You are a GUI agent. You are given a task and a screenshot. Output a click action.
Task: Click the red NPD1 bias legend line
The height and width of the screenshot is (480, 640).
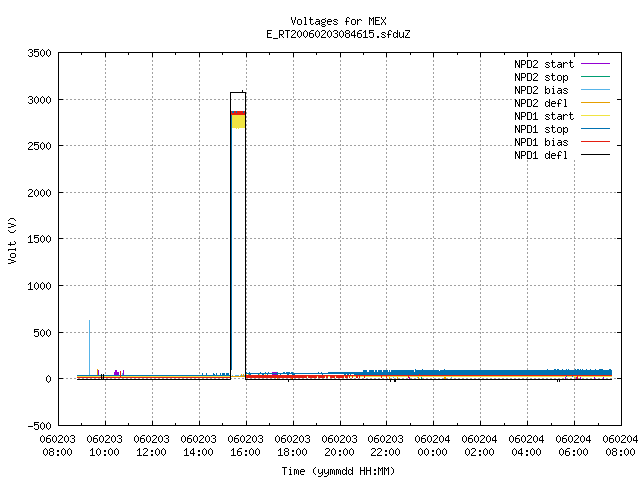point(595,142)
